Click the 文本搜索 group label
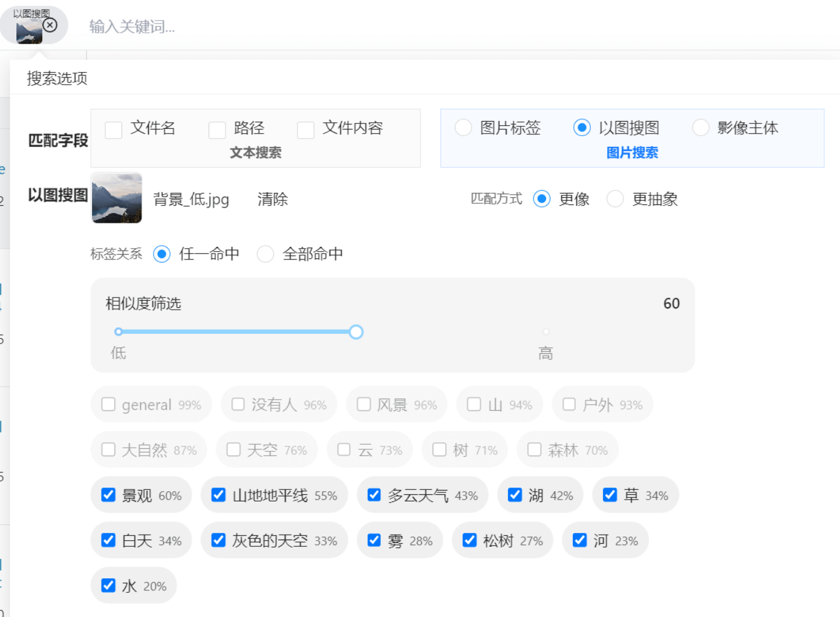The width and height of the screenshot is (840, 617). tap(255, 153)
